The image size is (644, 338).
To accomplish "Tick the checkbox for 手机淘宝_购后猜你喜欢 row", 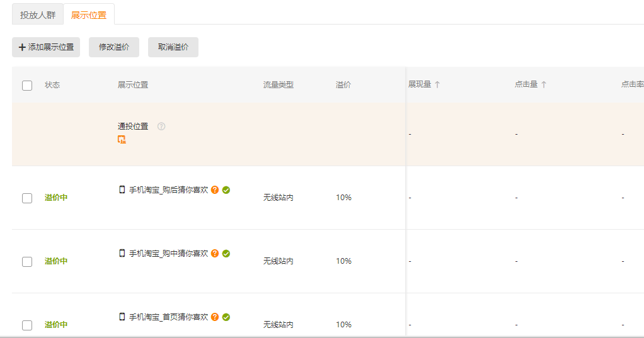I will pos(27,198).
